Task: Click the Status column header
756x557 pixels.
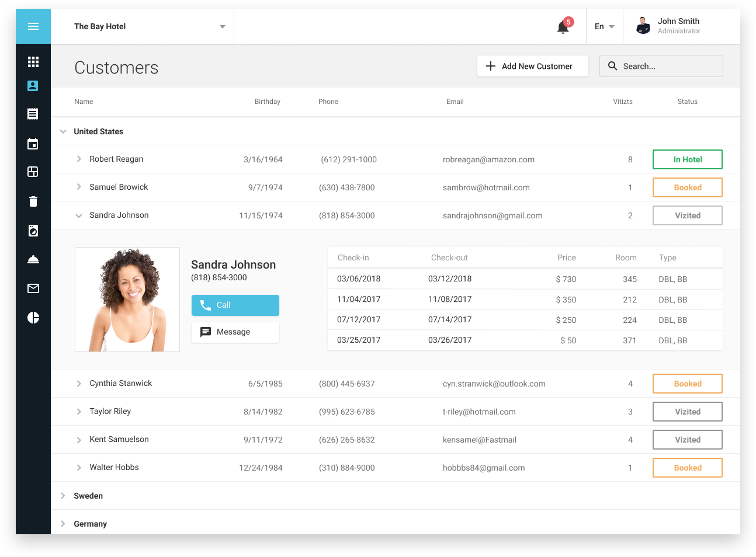Action: click(688, 102)
